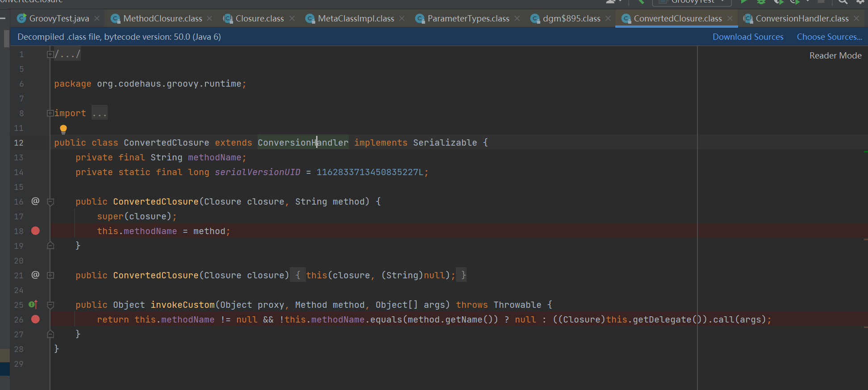868x390 pixels.
Task: Switch to the Closure.class tab
Action: coord(260,18)
